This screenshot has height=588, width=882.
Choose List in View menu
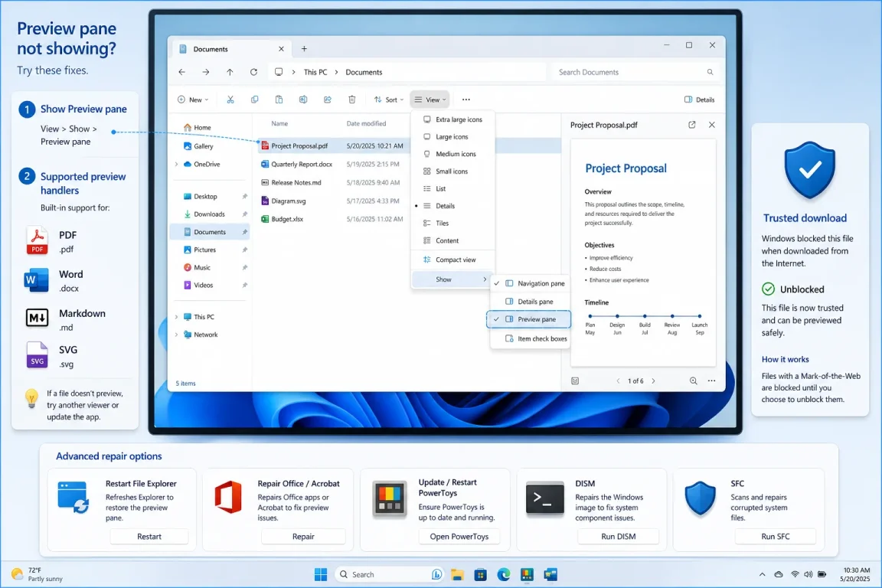click(x=452, y=189)
